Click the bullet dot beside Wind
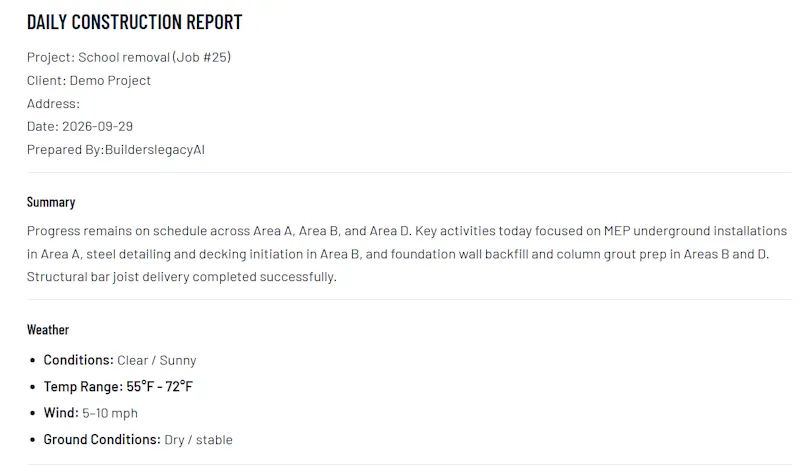The image size is (800, 467). [x=33, y=413]
